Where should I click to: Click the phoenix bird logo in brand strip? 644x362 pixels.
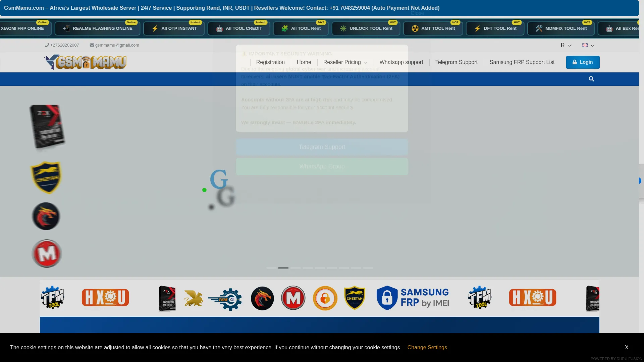point(262,298)
